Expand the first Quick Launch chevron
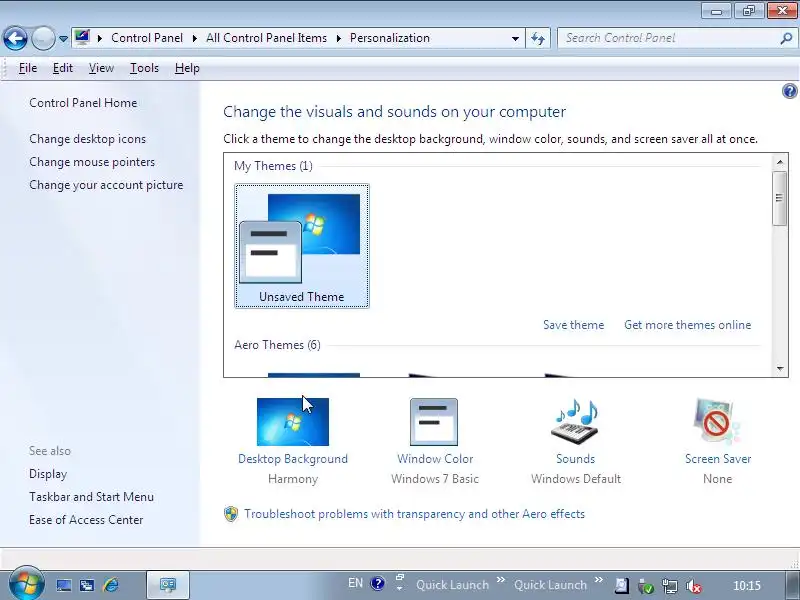The height and width of the screenshot is (600, 800). click(501, 580)
